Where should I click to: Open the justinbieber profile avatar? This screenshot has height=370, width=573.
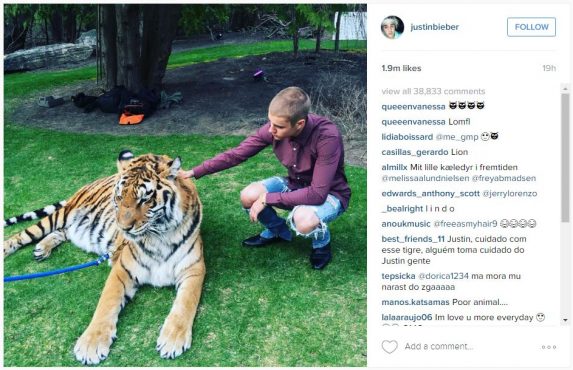point(392,27)
